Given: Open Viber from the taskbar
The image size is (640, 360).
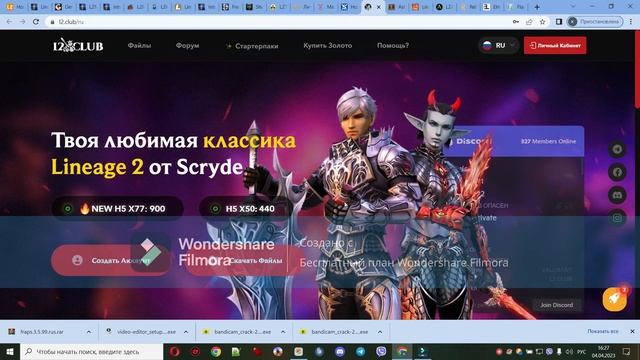Looking at the screenshot, I should pos(381,351).
